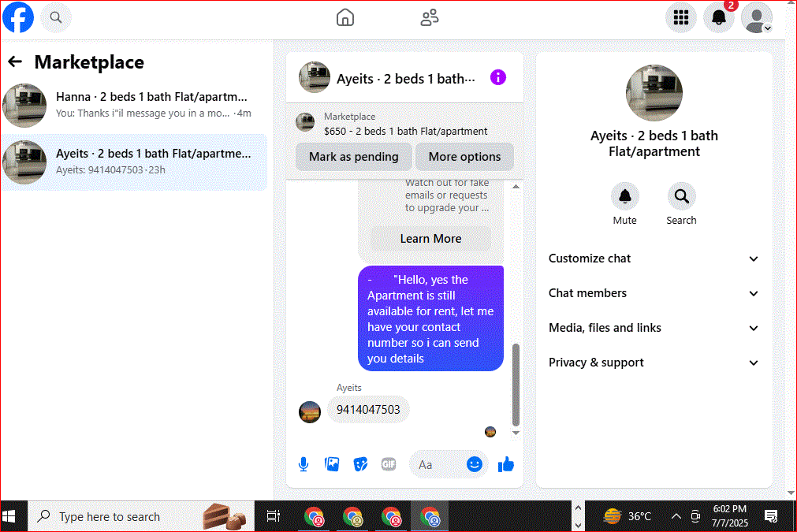Open the notifications bell with badge

coord(719,17)
